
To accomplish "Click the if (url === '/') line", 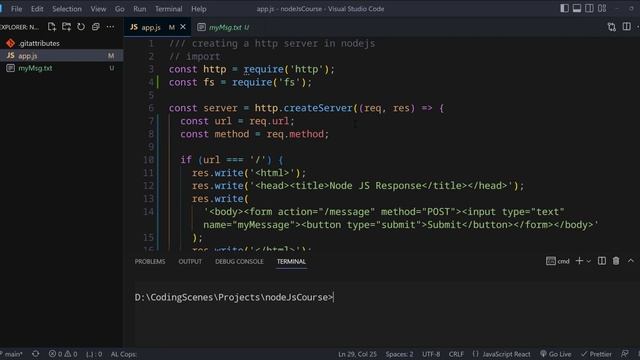I will pos(231,160).
